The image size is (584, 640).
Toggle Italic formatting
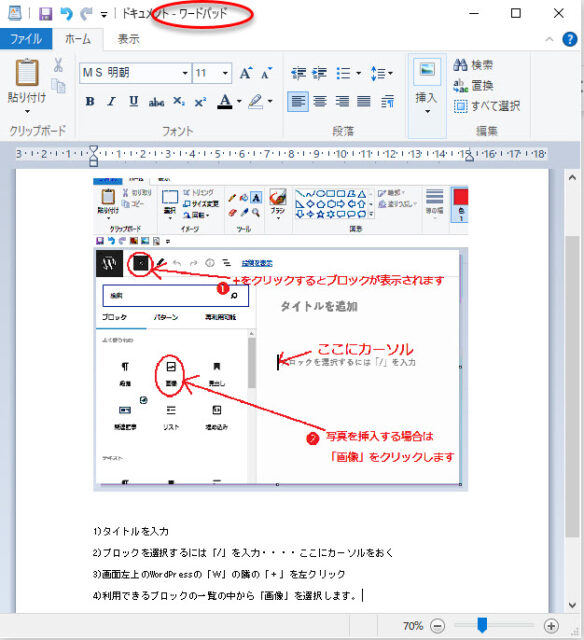[x=111, y=102]
